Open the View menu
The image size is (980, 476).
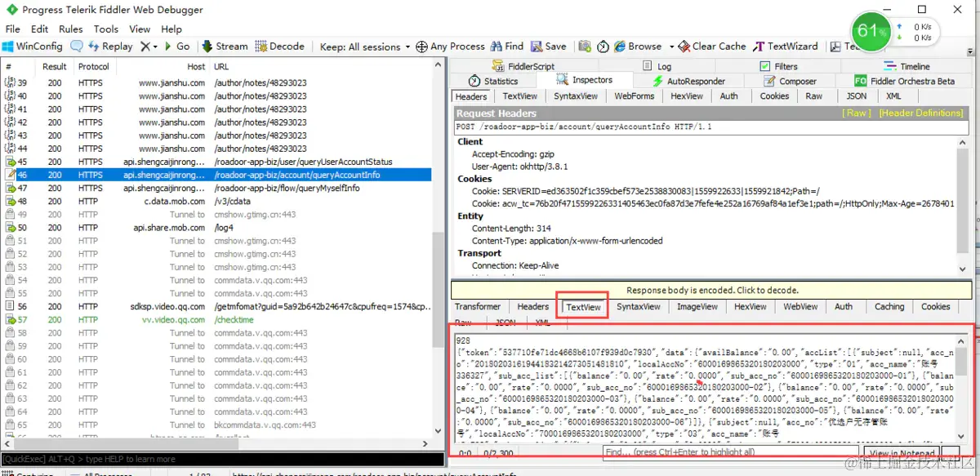(x=140, y=29)
